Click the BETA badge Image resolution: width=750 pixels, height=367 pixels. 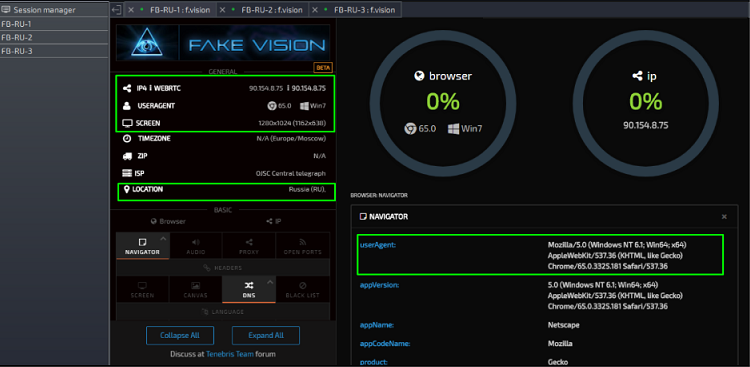coord(323,67)
